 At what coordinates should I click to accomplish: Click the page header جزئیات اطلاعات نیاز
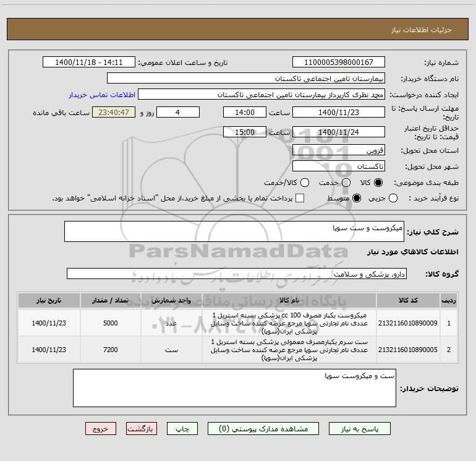(421, 30)
